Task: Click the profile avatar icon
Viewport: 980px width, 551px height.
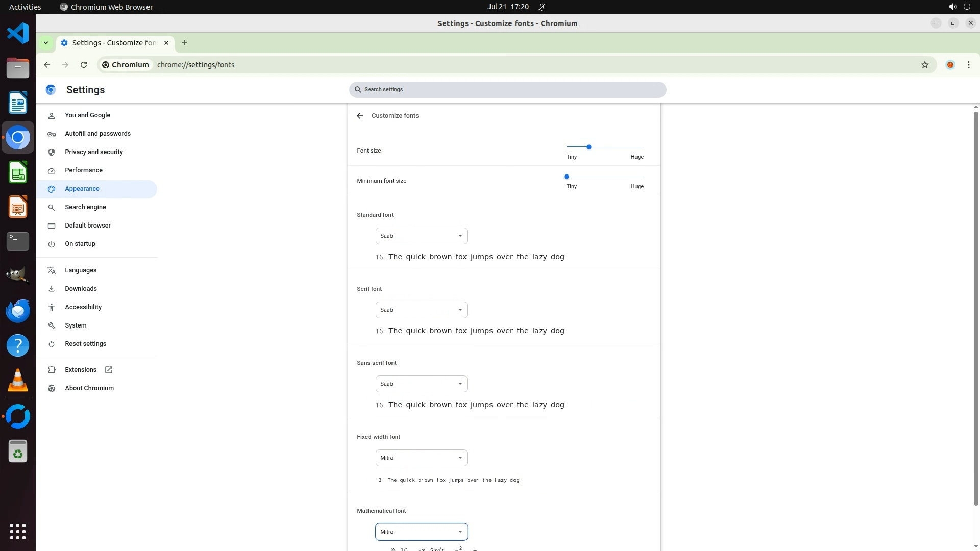Action: 950,65
